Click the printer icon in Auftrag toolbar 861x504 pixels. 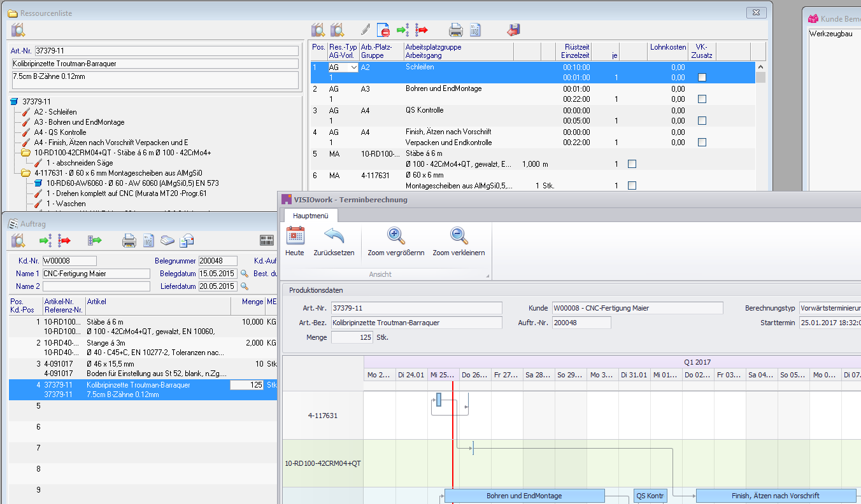coord(129,240)
